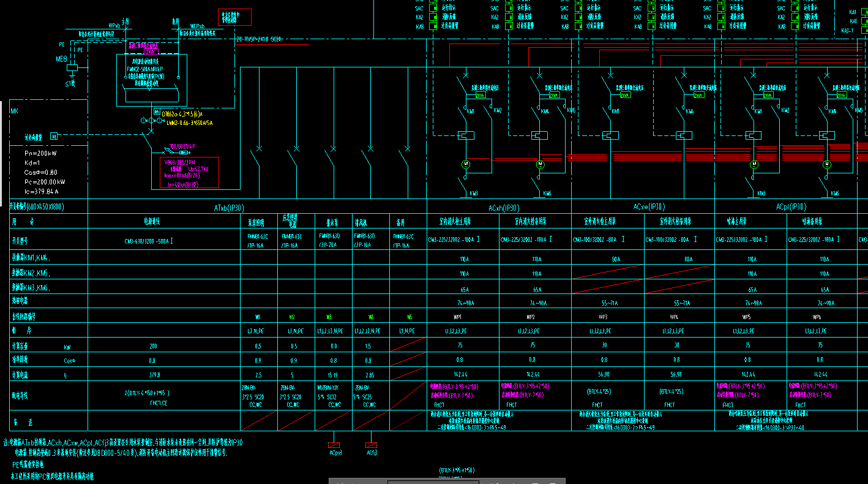Click the Pc=200.00kW parameter text
Image resolution: width=868 pixels, height=484 pixels.
45,182
